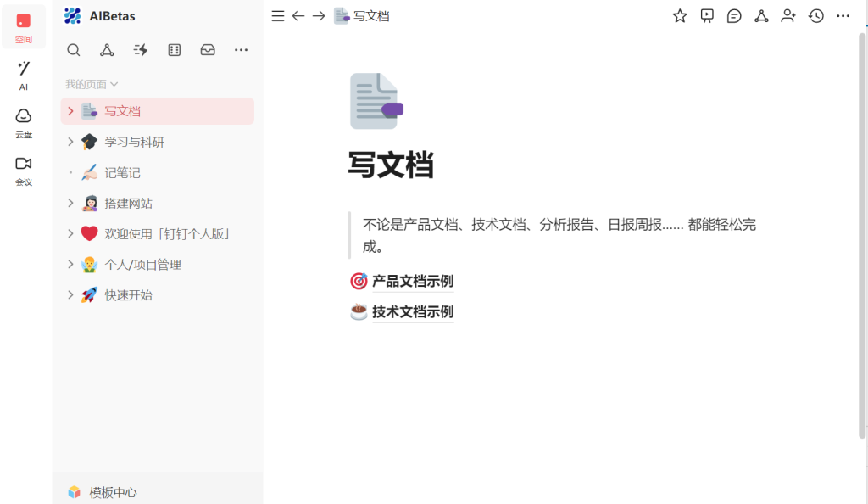Open the 我的页面 dropdown
868x504 pixels.
[91, 83]
